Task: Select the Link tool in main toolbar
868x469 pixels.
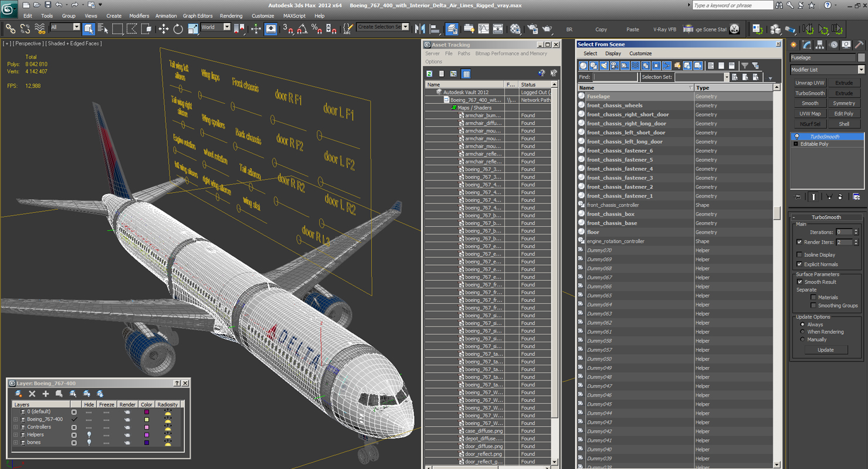Action: pos(10,28)
